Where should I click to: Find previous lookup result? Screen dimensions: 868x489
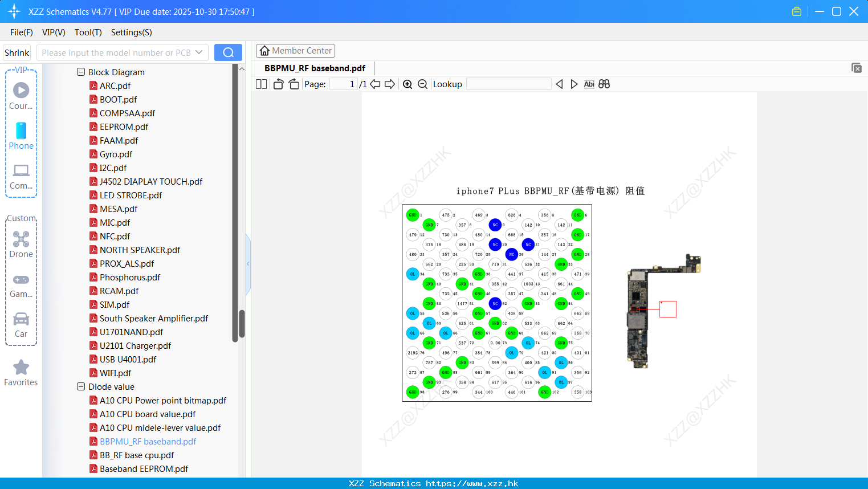click(x=559, y=84)
